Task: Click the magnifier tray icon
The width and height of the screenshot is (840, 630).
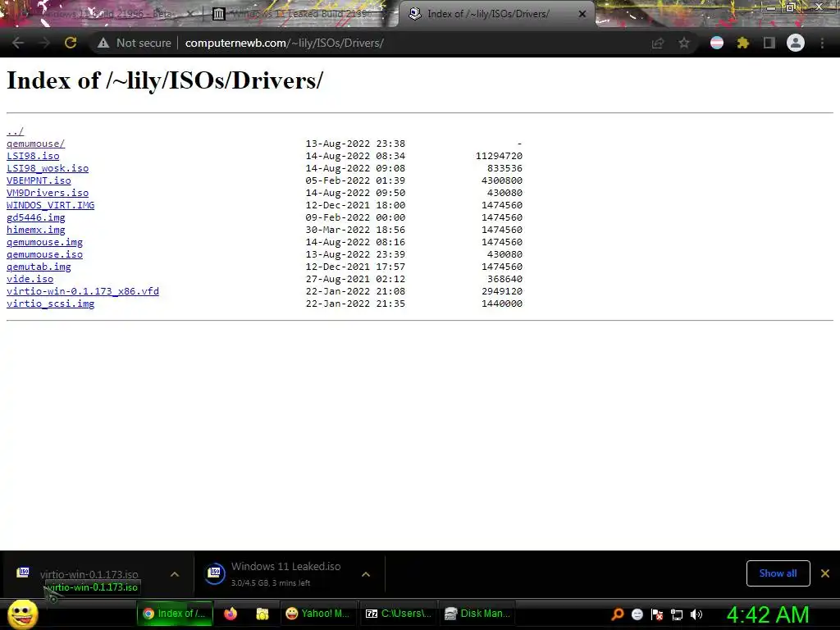Action: click(x=617, y=614)
